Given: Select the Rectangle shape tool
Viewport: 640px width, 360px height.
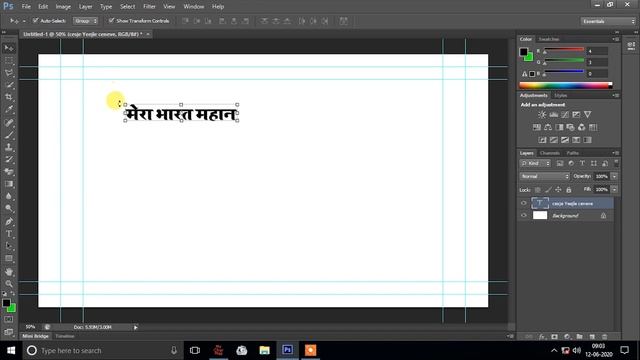Looking at the screenshot, I should pos(9,258).
